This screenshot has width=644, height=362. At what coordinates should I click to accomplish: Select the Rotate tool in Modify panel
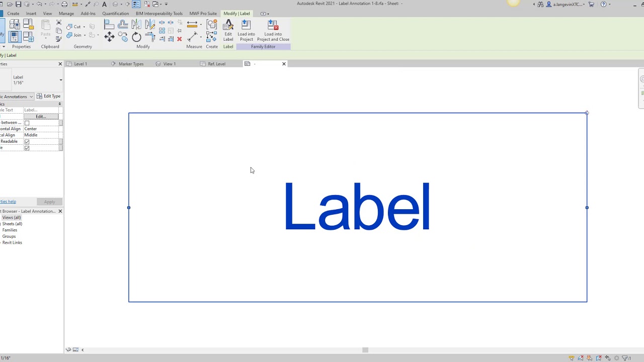point(136,37)
